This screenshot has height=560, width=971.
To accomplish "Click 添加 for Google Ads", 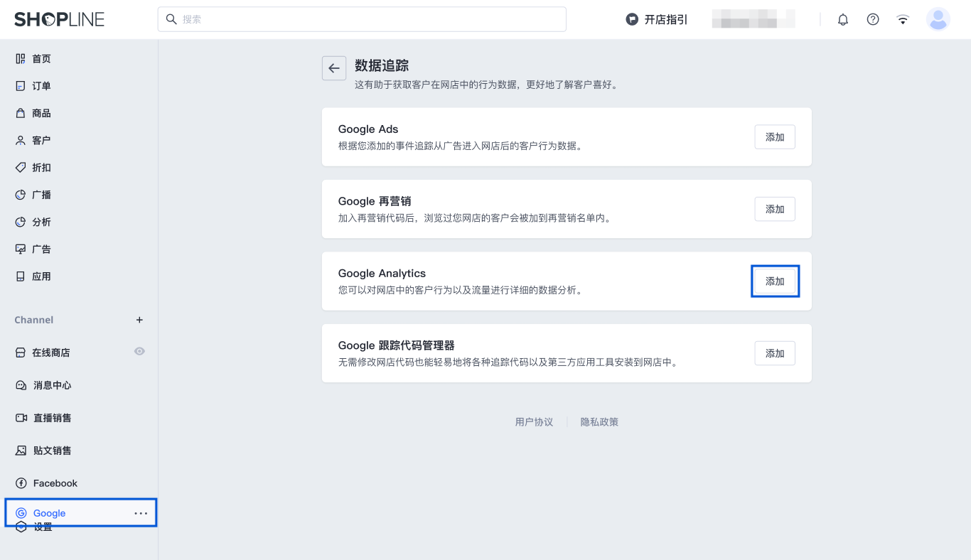I will tap(775, 137).
